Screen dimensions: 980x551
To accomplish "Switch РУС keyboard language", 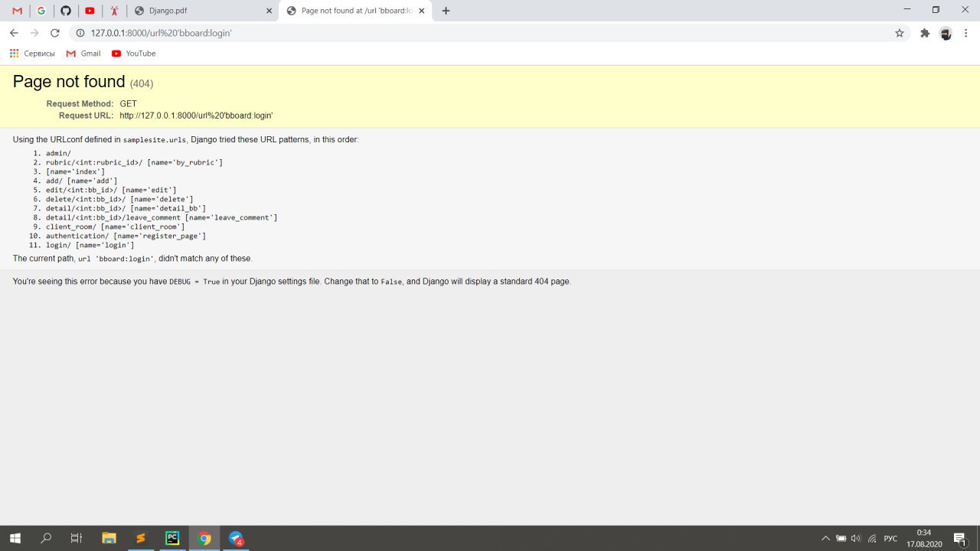I will tap(890, 538).
